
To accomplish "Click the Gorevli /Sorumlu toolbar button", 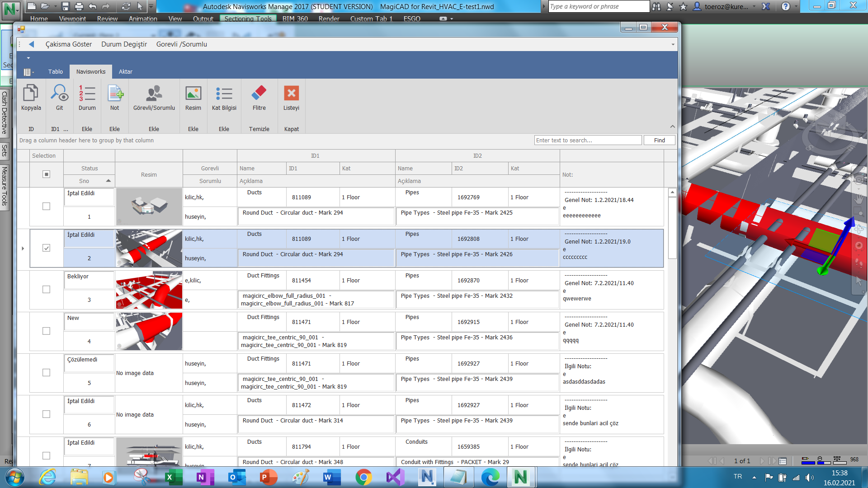I will pos(181,44).
